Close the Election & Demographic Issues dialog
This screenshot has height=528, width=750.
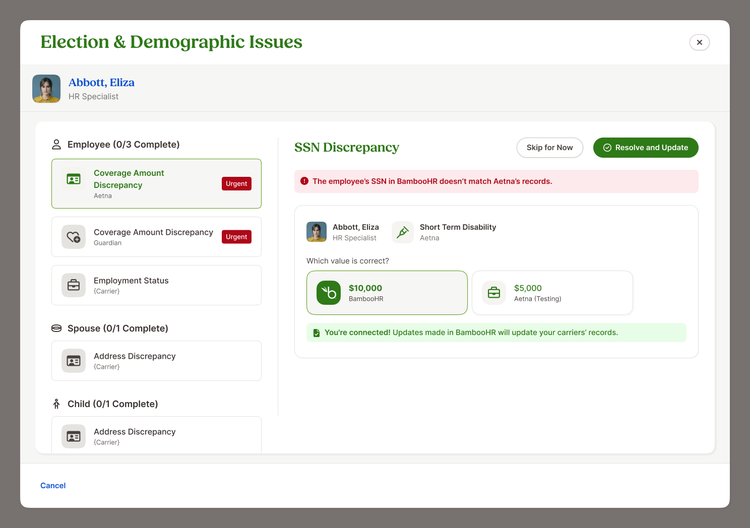[699, 42]
